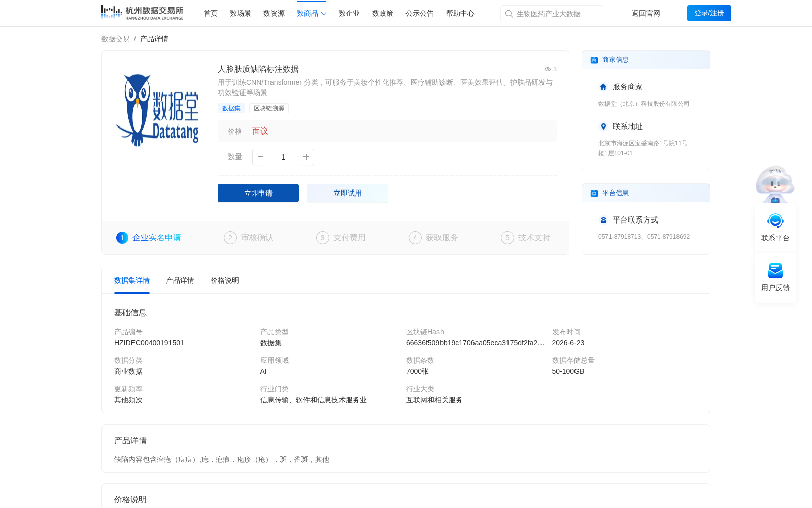Go to 首页 in navigation
812x508 pixels.
pos(211,14)
